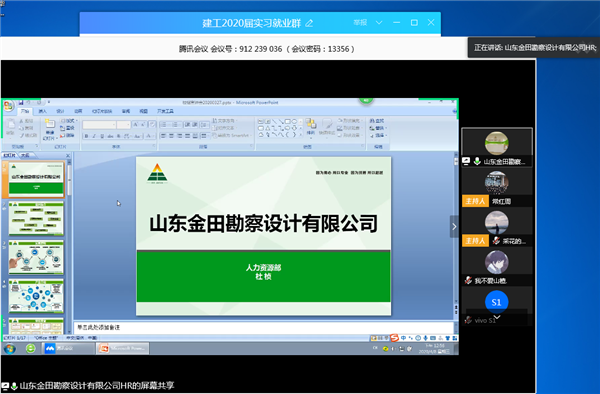
Task: Click the PowerPoint Office button logo
Action: (x=8, y=106)
